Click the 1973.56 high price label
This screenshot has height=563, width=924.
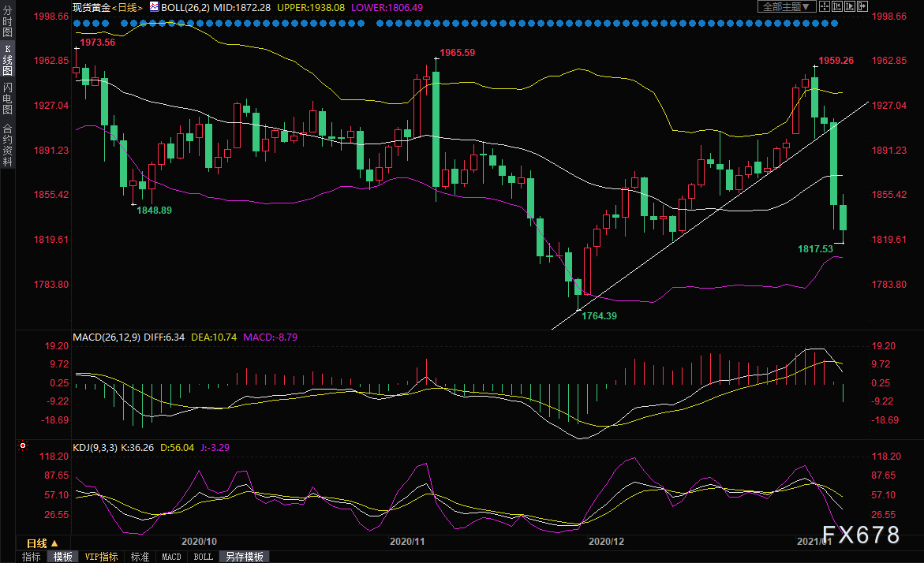pos(98,43)
